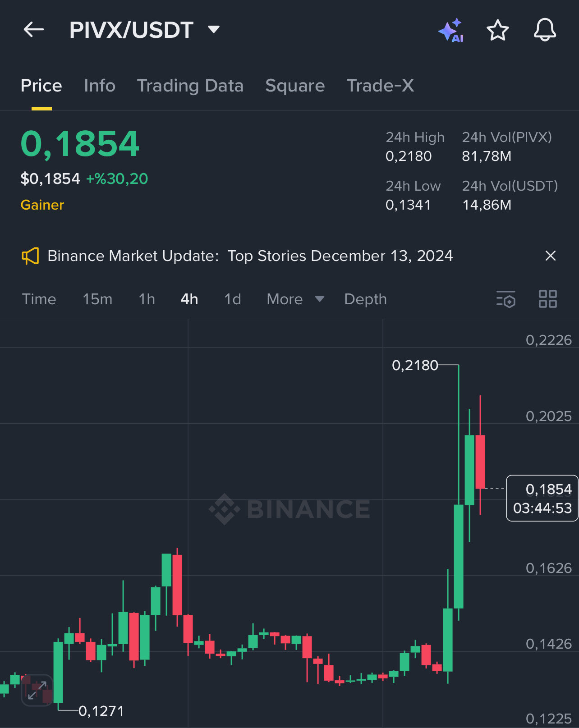The height and width of the screenshot is (728, 579).
Task: Dismiss the Binance Market Update banner
Action: tap(550, 256)
